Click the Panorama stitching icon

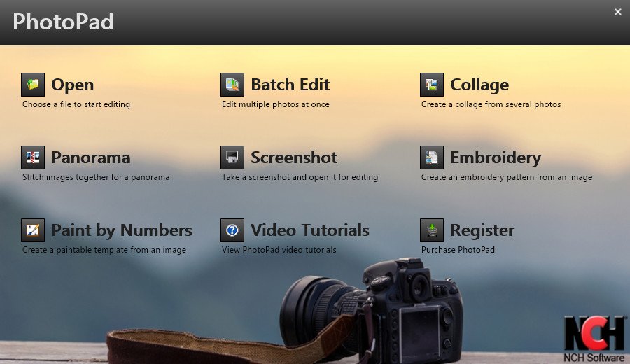[33, 157]
